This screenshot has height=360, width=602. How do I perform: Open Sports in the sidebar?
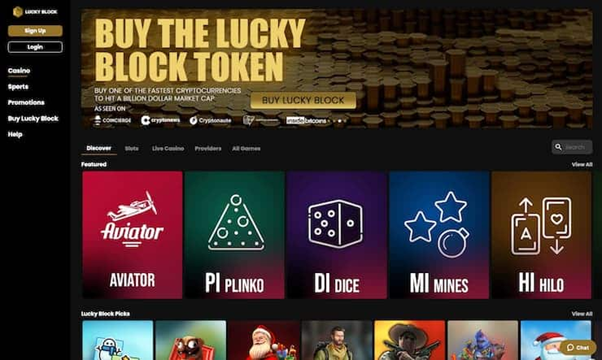point(18,87)
